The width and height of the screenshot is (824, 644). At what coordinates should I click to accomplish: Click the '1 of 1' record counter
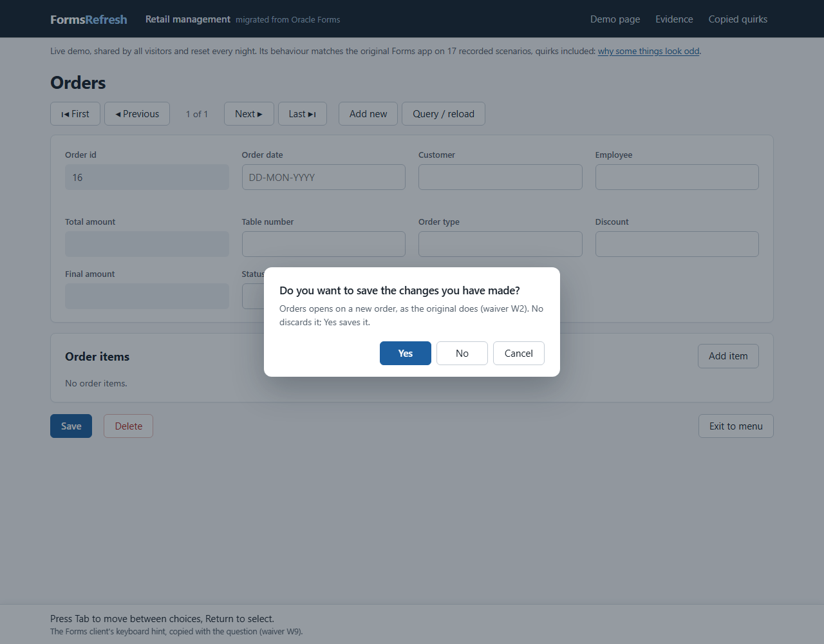(x=197, y=114)
